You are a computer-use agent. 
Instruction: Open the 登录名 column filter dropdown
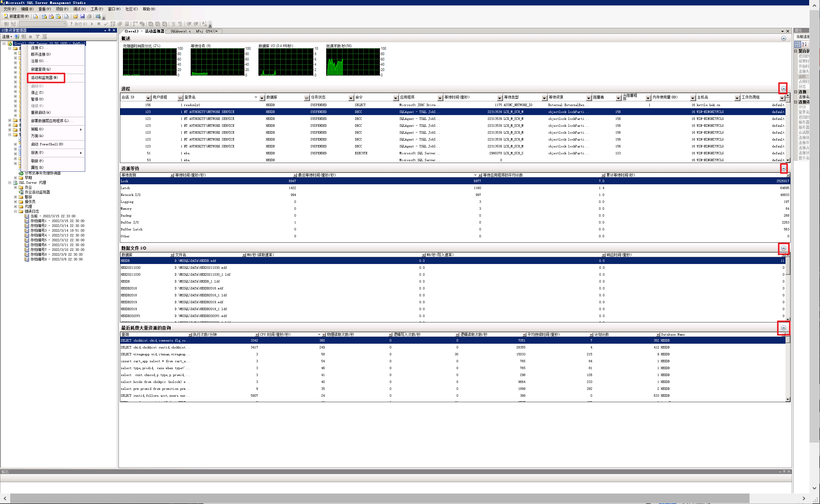[262, 98]
